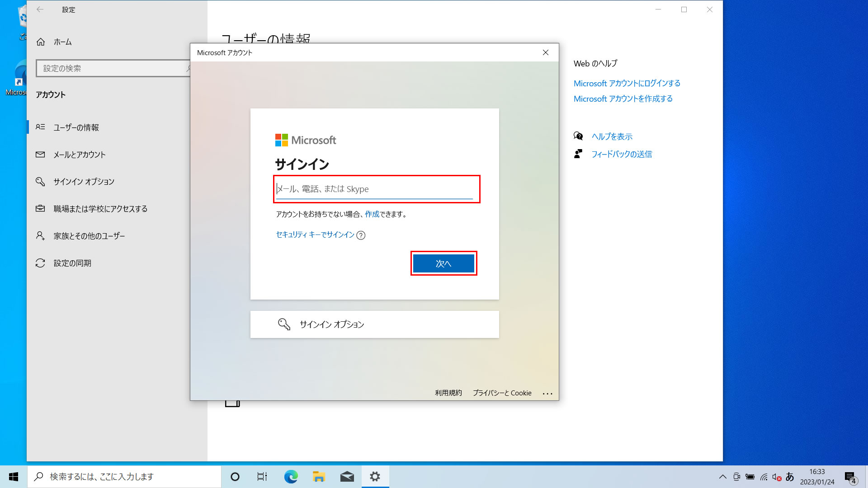Open Microsoft アカウントを作成する help link
The width and height of the screenshot is (868, 488).
pyautogui.click(x=623, y=99)
